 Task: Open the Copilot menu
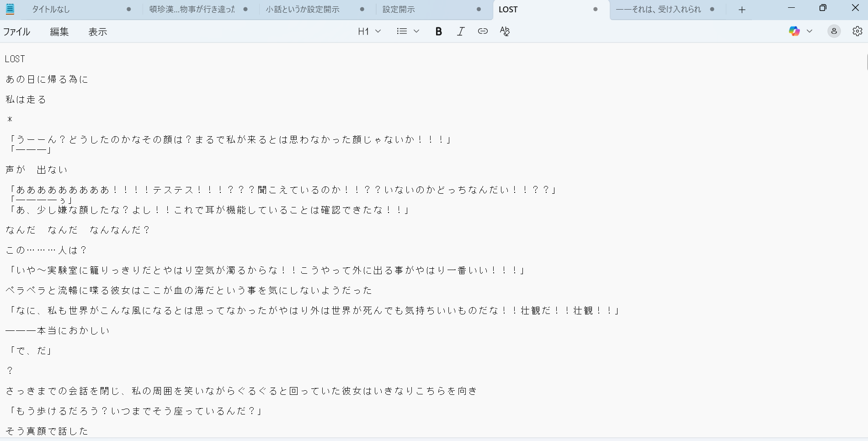coord(794,31)
